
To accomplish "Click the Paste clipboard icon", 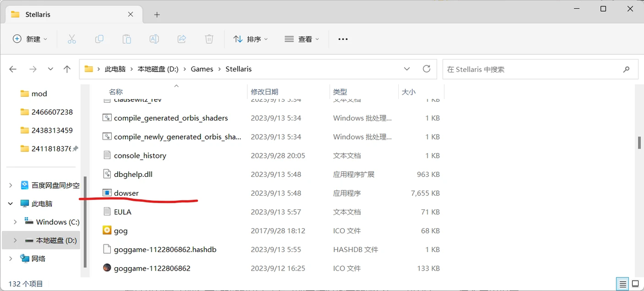I will pos(126,39).
